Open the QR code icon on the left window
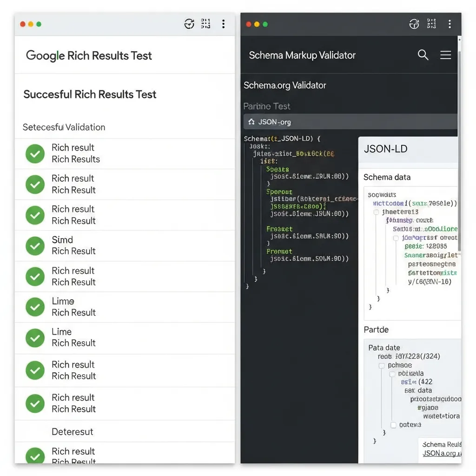 [206, 24]
